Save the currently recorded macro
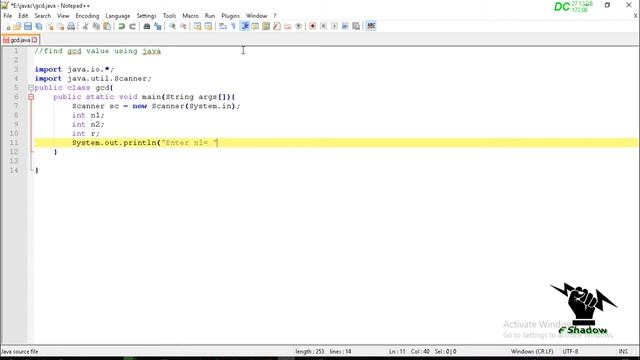The height and width of the screenshot is (360, 640). click(356, 27)
